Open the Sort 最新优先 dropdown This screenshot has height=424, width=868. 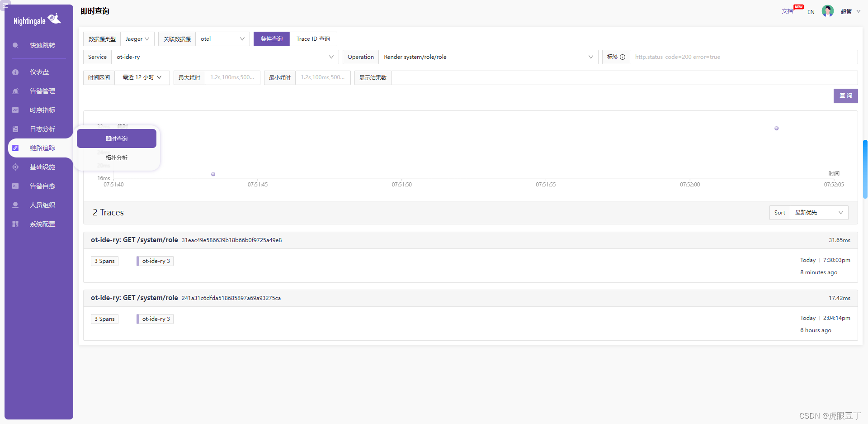[x=819, y=213]
